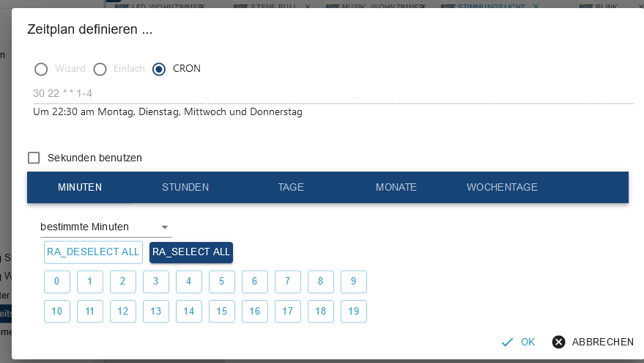
Task: Toggle minute 5 button
Action: coord(222,282)
